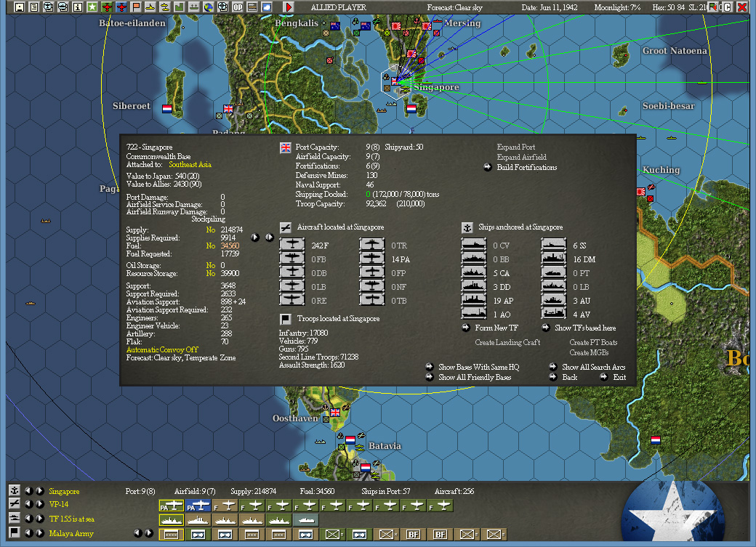Select the flag objectives icon on the toolbar
This screenshot has height=547, width=756.
click(x=135, y=7)
